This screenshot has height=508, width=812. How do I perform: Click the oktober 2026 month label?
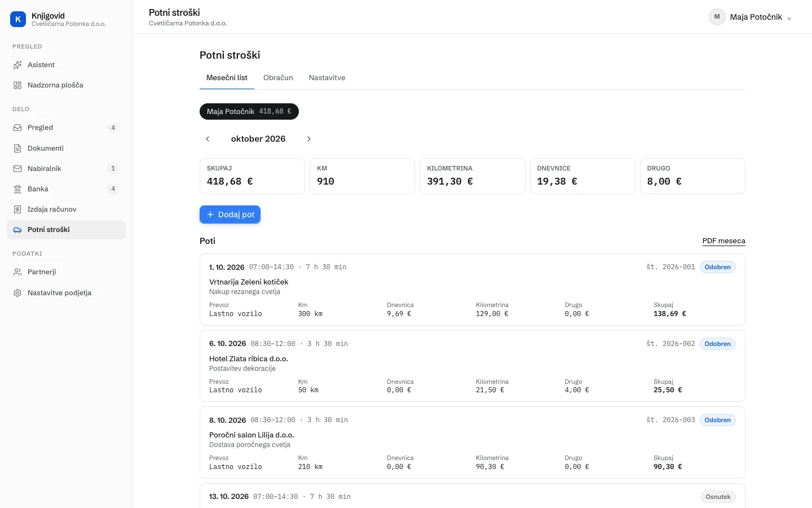click(258, 139)
